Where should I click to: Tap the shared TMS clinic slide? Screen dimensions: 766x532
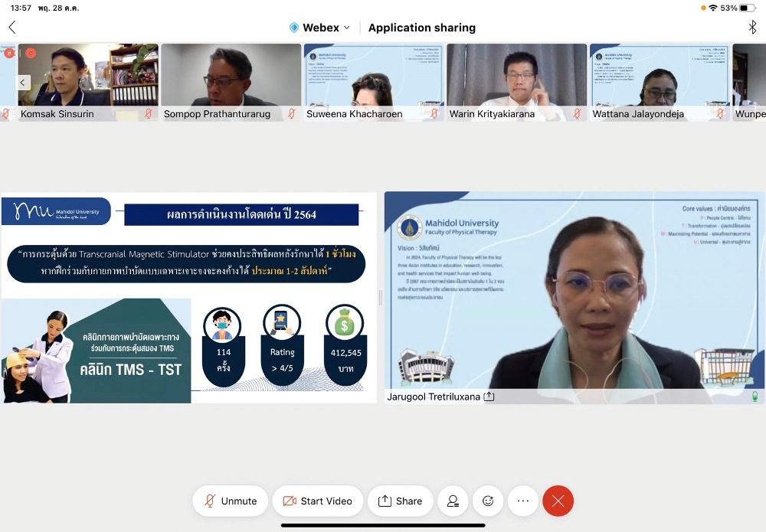[x=188, y=298]
